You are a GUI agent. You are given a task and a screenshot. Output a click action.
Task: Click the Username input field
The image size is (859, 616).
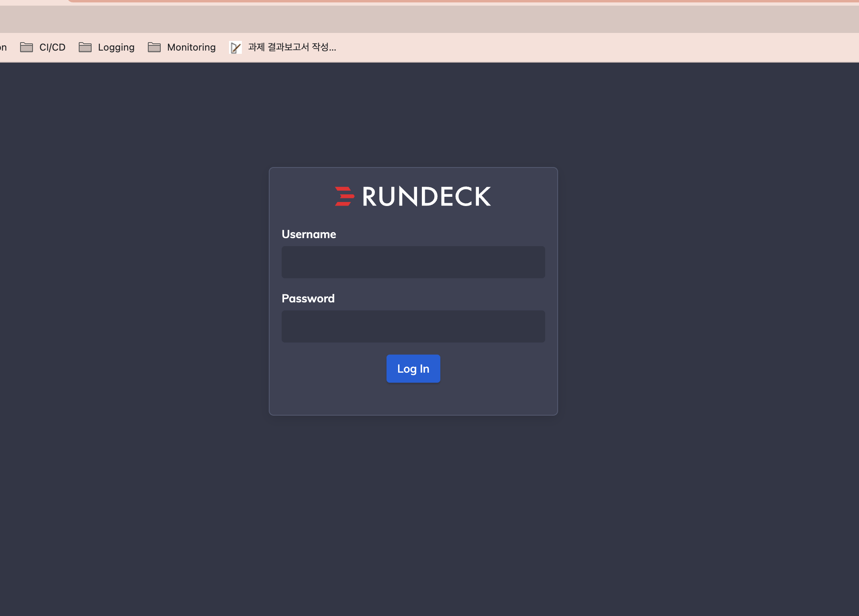pyautogui.click(x=413, y=262)
